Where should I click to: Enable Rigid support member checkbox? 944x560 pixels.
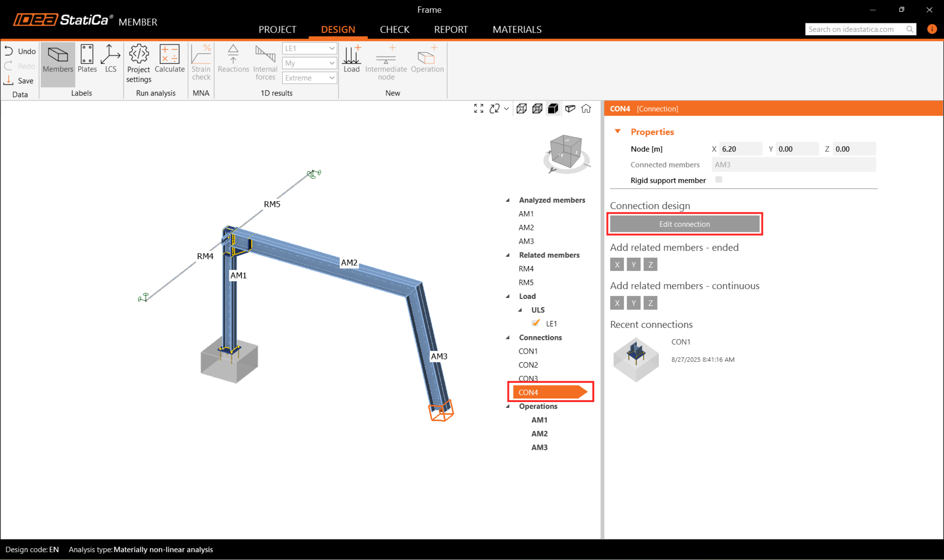(719, 180)
